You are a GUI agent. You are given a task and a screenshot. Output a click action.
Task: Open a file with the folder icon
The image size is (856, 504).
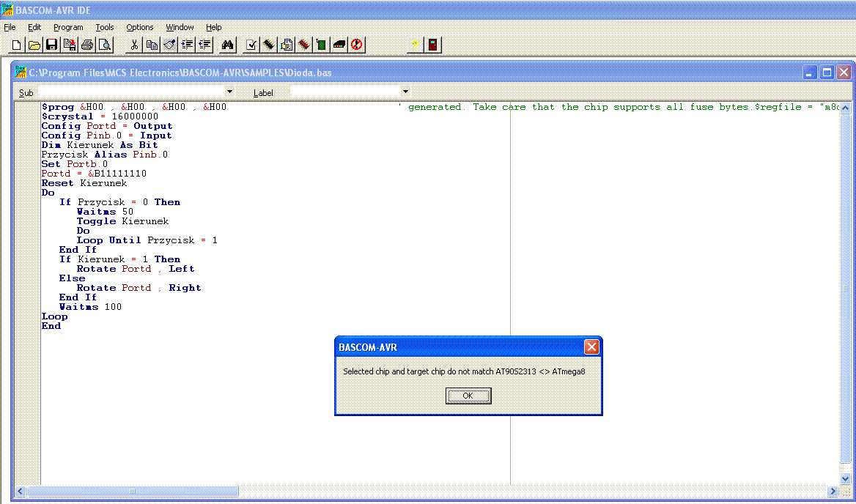click(34, 45)
